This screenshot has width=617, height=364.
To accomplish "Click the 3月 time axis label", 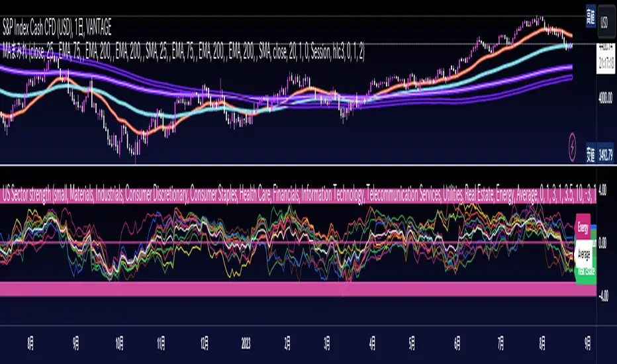I will [x=327, y=344].
